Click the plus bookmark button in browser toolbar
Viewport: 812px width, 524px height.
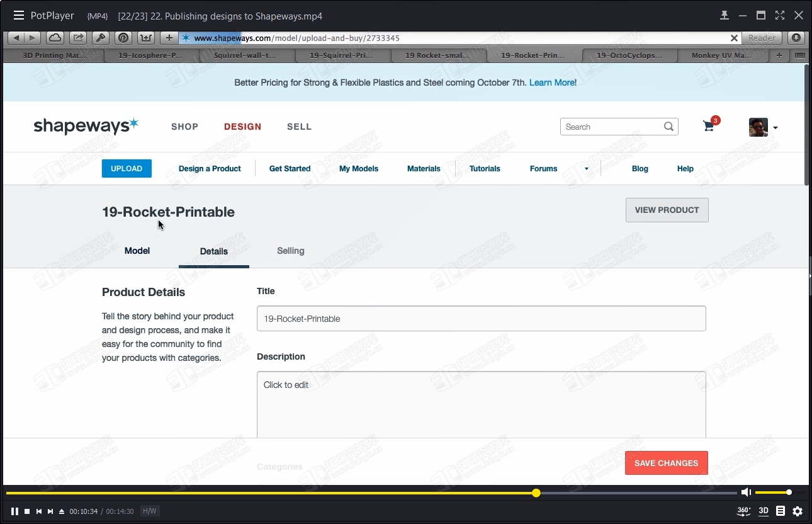pyautogui.click(x=169, y=38)
